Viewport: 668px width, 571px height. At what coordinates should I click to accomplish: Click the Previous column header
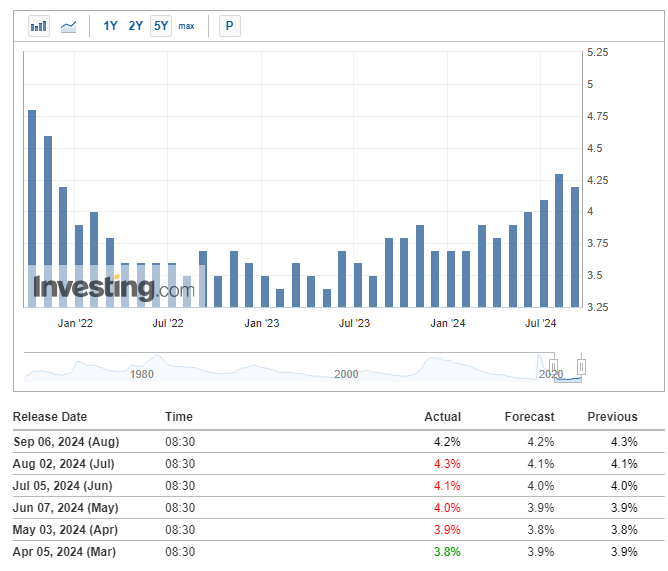point(613,417)
